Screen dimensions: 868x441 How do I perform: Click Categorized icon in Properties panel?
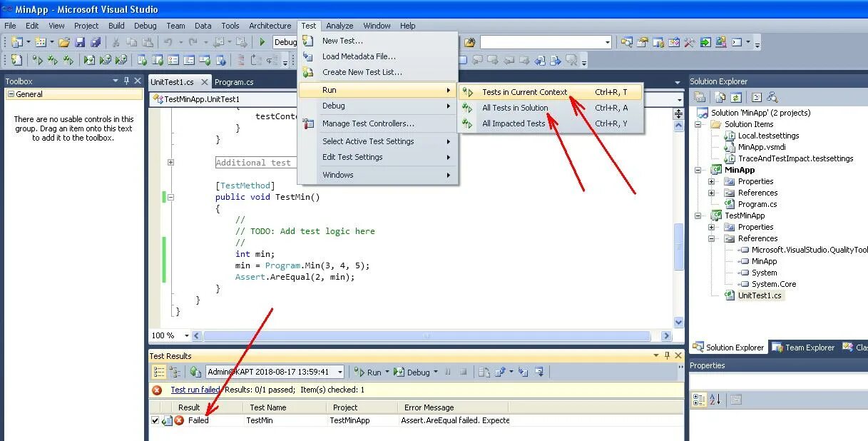700,400
